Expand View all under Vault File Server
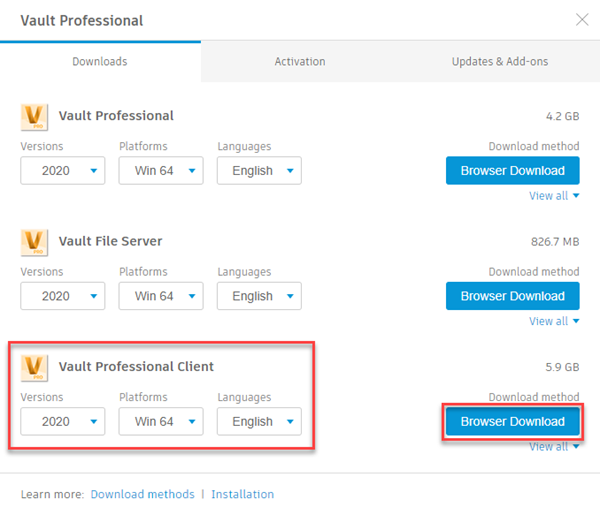This screenshot has width=600, height=515. [x=554, y=321]
